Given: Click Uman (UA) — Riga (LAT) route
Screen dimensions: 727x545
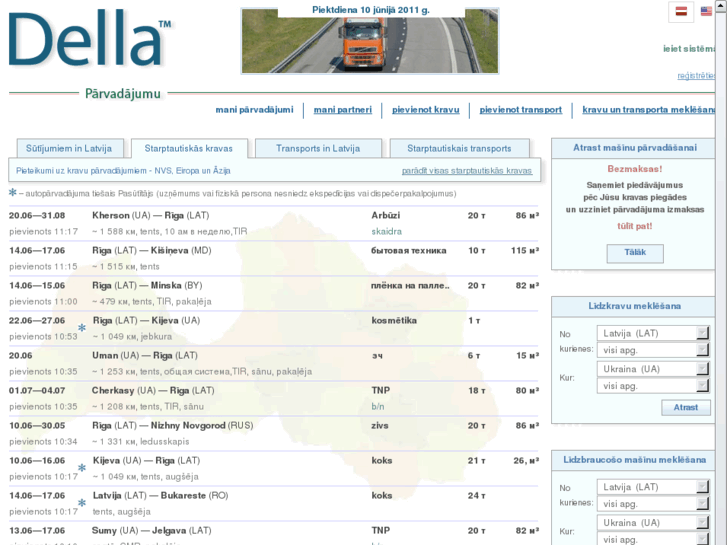Looking at the screenshot, I should click(x=145, y=356).
